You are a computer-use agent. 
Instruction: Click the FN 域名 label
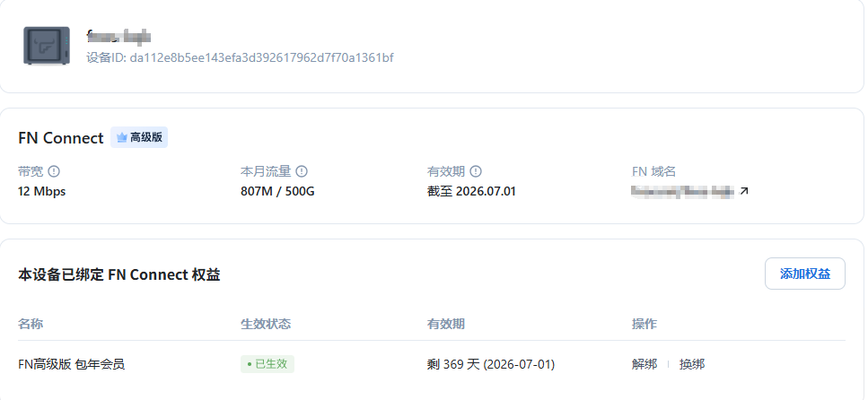653,171
